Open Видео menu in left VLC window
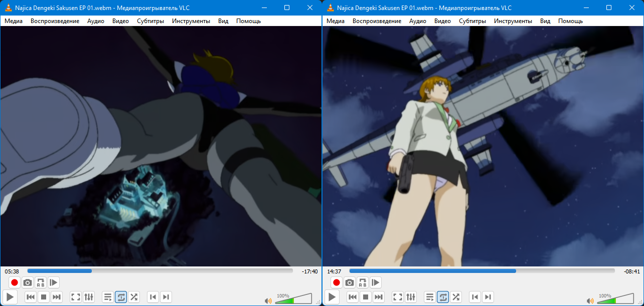This screenshot has height=306, width=644. coord(120,21)
